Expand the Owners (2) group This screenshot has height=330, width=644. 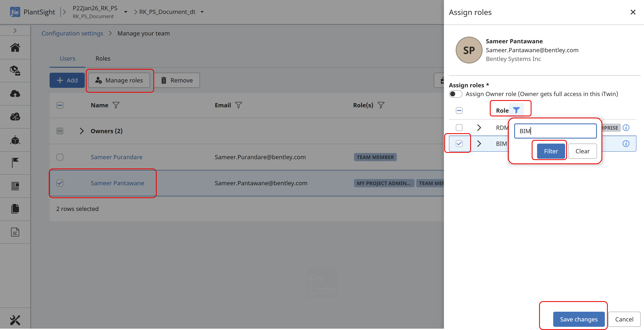tap(82, 131)
